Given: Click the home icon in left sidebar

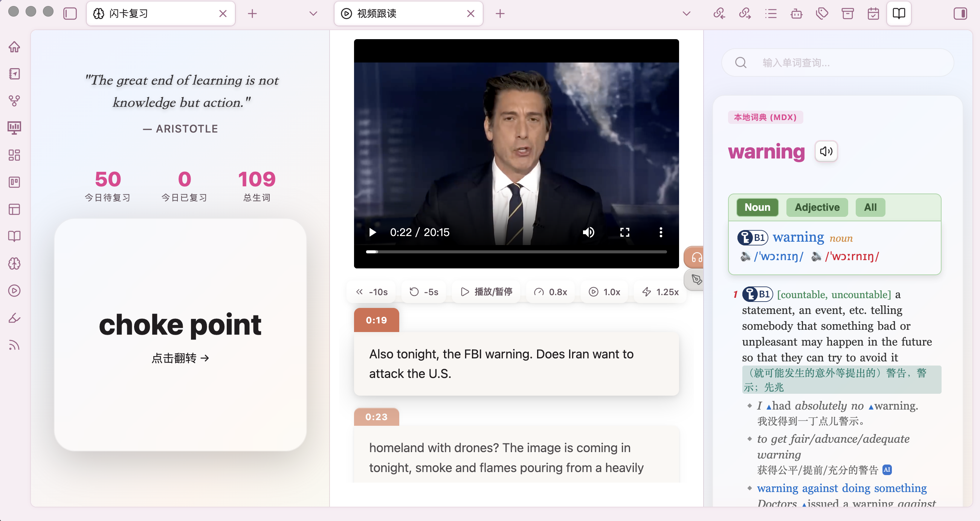Looking at the screenshot, I should coord(14,47).
